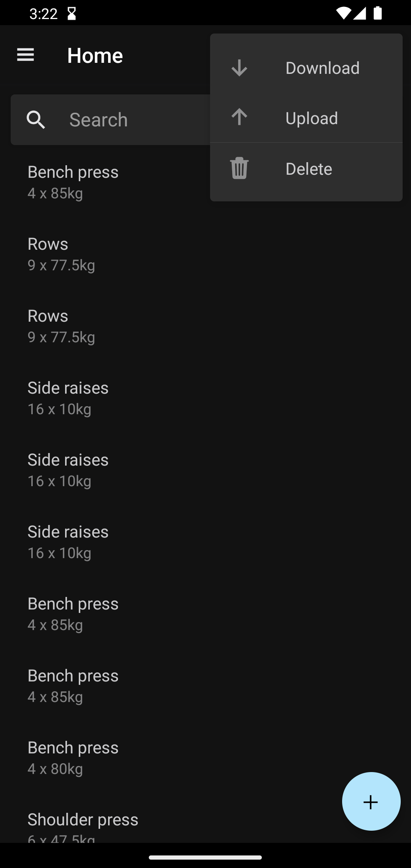This screenshot has width=411, height=868.
Task: Open the hamburger navigation menu
Action: click(25, 55)
